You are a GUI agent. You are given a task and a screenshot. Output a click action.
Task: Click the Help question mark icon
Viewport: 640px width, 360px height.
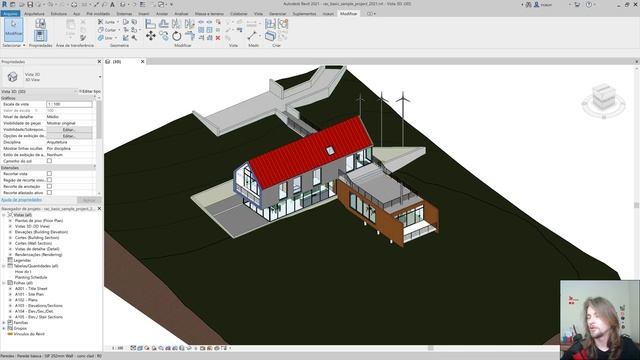pyautogui.click(x=589, y=4)
